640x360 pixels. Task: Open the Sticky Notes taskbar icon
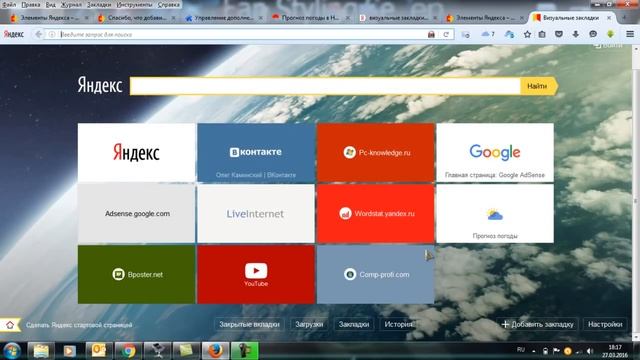click(186, 351)
